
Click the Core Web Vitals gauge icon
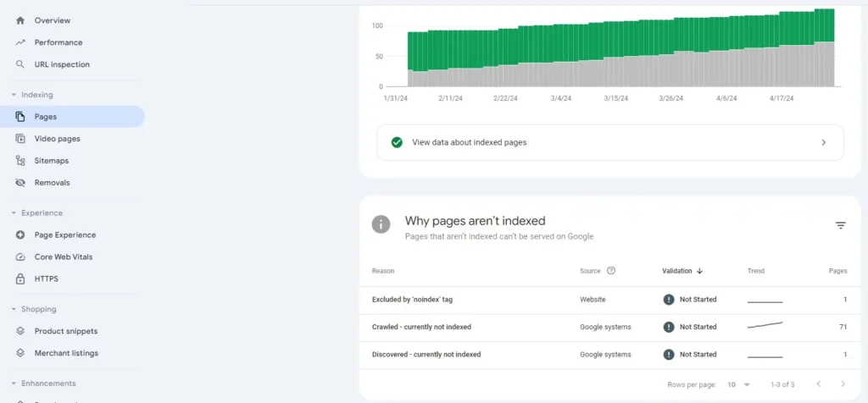[x=20, y=257]
